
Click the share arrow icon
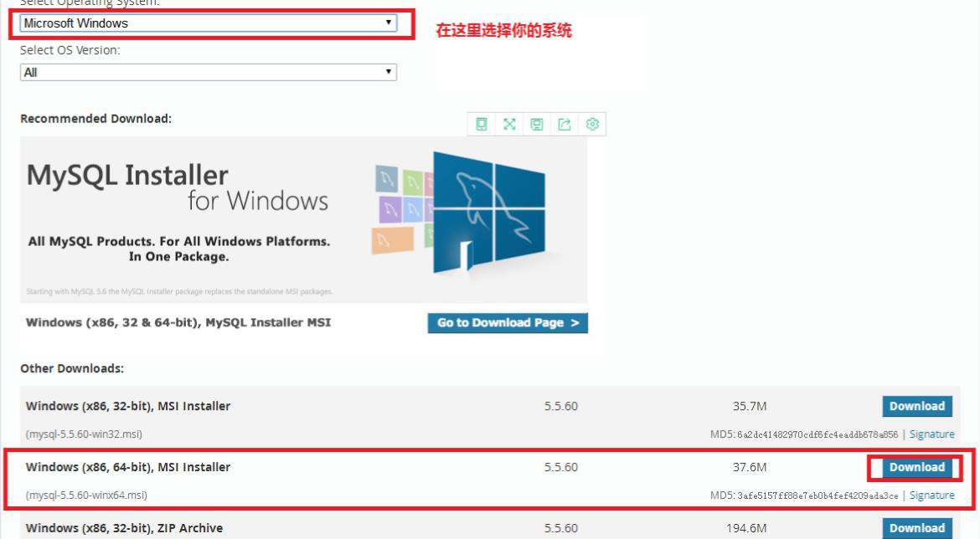point(565,124)
